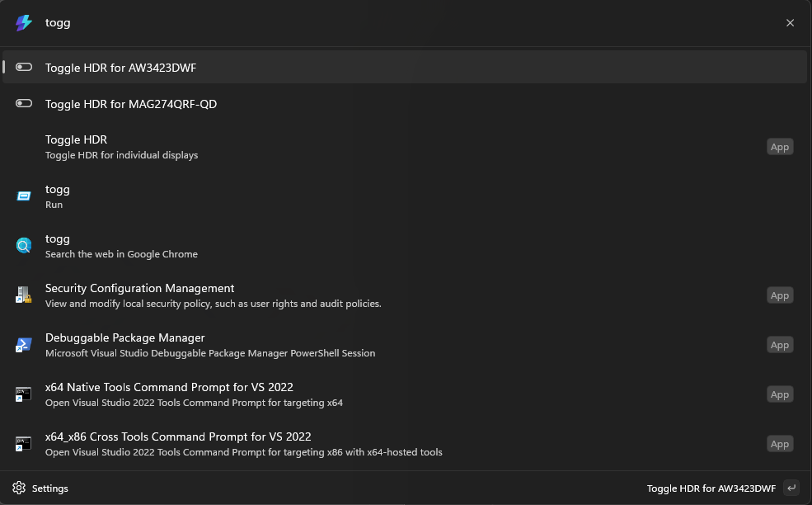The height and width of the screenshot is (505, 812).
Task: Click the Enter key icon in footer
Action: coord(791,488)
